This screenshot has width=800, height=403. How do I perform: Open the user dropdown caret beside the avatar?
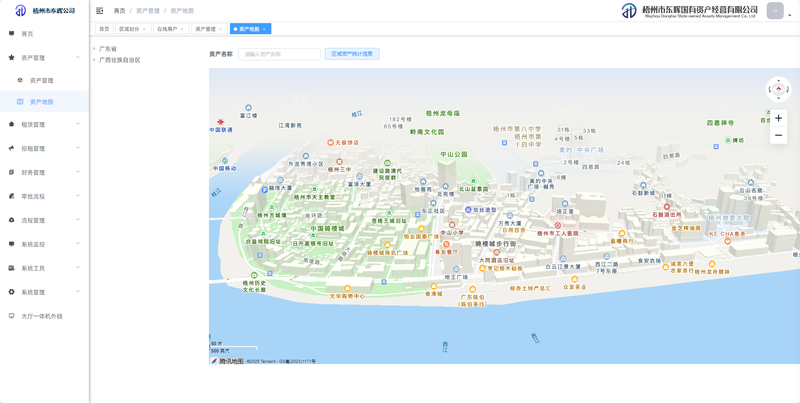(790, 15)
